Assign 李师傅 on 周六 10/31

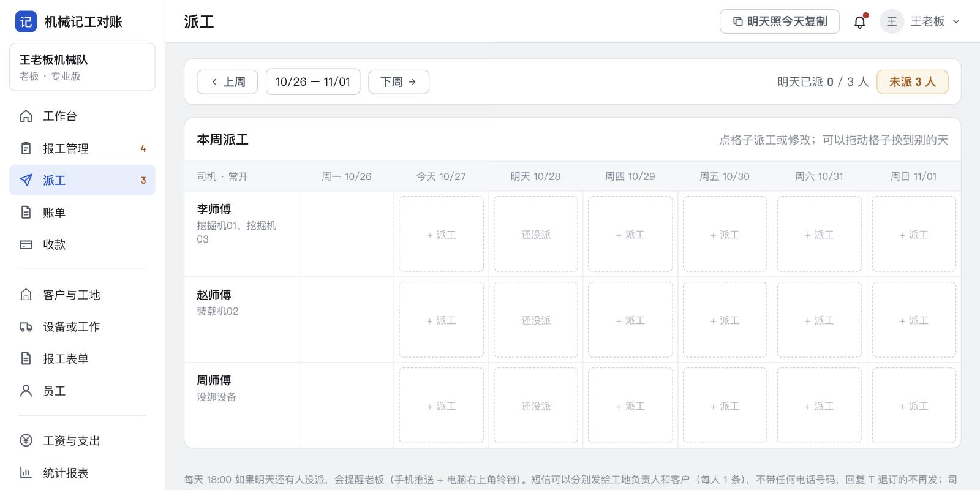pyautogui.click(x=820, y=235)
